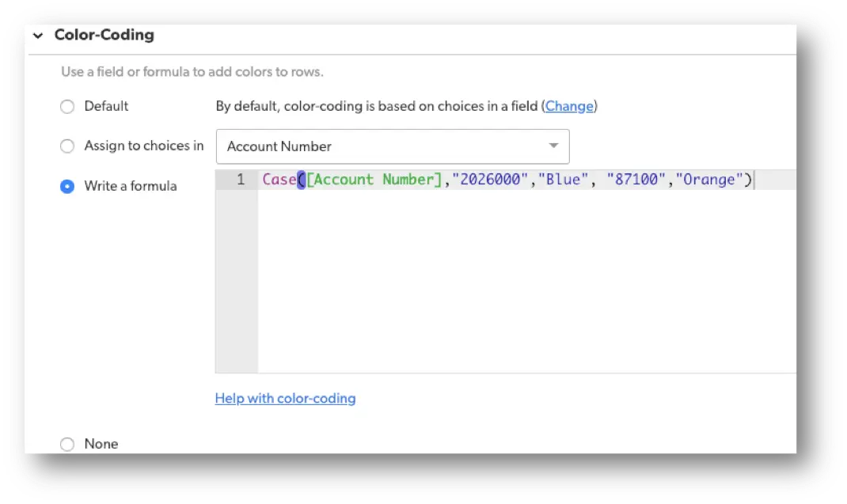The image size is (847, 504).
Task: Collapse the Color-Coding section chevron
Action: tap(38, 36)
